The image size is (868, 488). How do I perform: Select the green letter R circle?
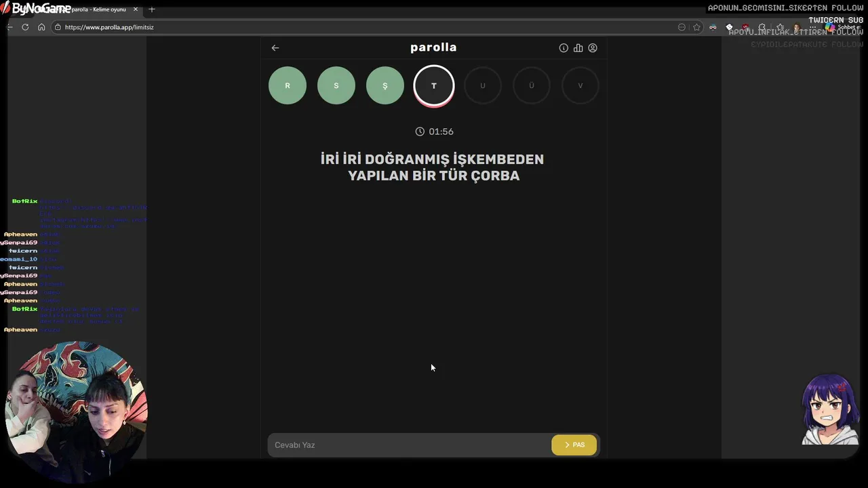pos(288,85)
